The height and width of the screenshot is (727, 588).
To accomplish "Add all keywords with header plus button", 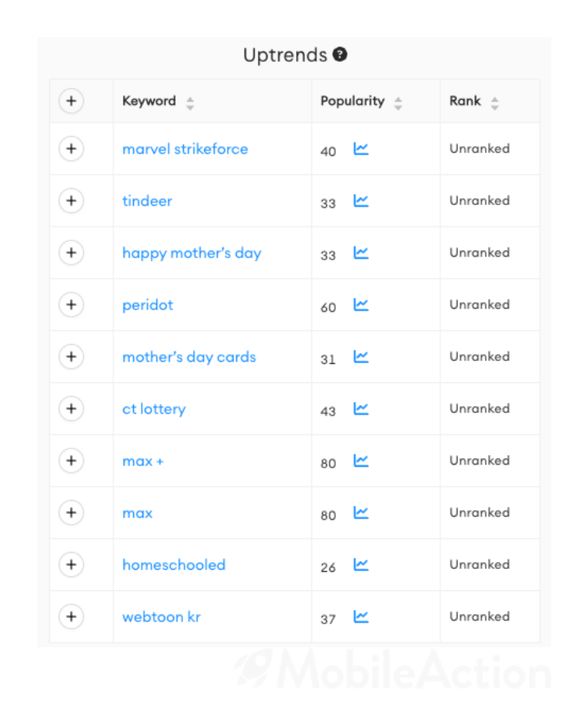I will 71,101.
